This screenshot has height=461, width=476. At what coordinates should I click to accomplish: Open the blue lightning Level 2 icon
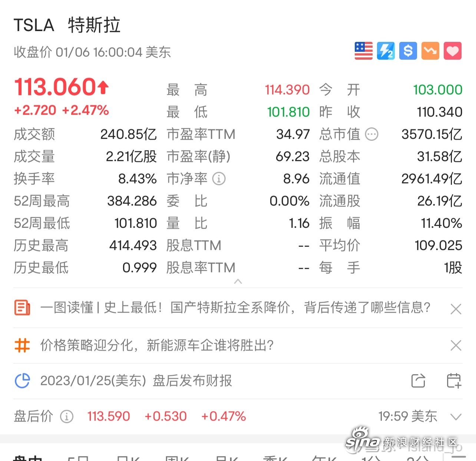click(386, 51)
